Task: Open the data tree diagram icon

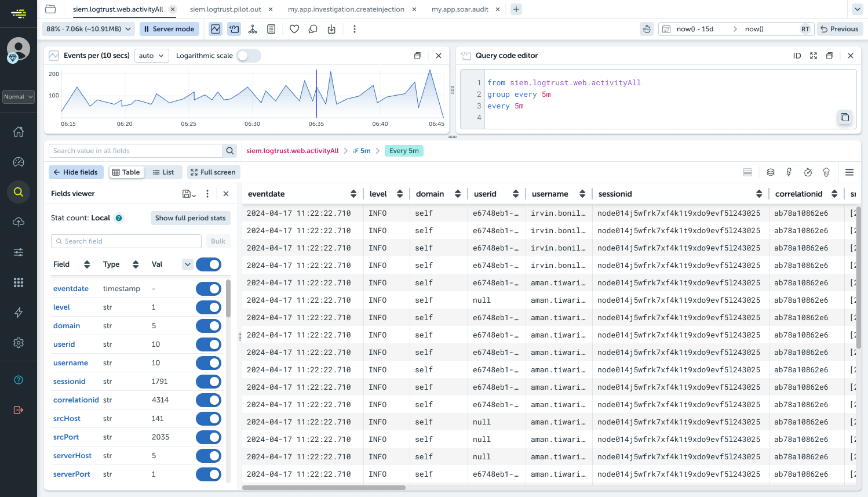Action: pyautogui.click(x=253, y=28)
